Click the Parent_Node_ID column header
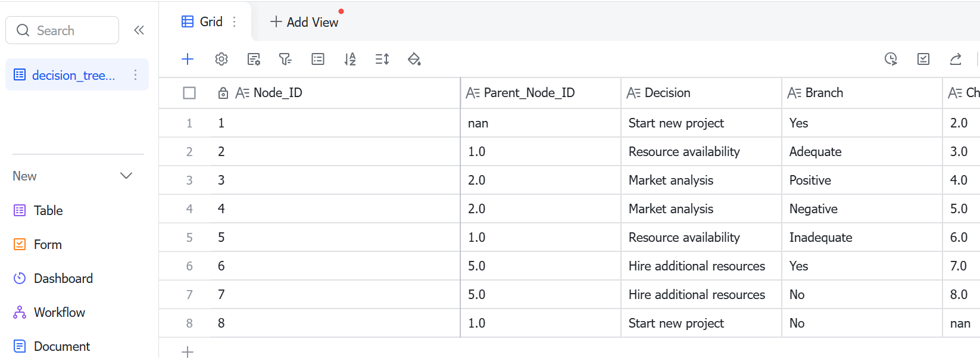 541,93
